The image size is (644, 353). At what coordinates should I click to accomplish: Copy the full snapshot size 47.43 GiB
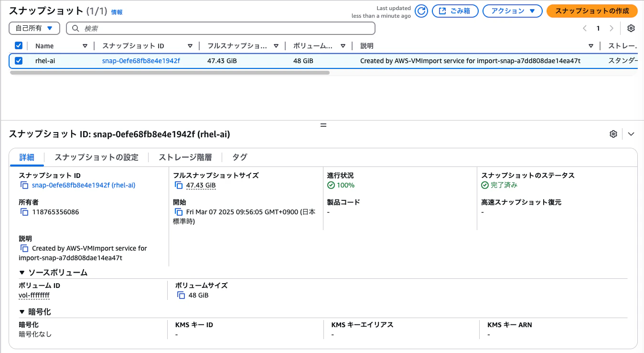(x=179, y=185)
